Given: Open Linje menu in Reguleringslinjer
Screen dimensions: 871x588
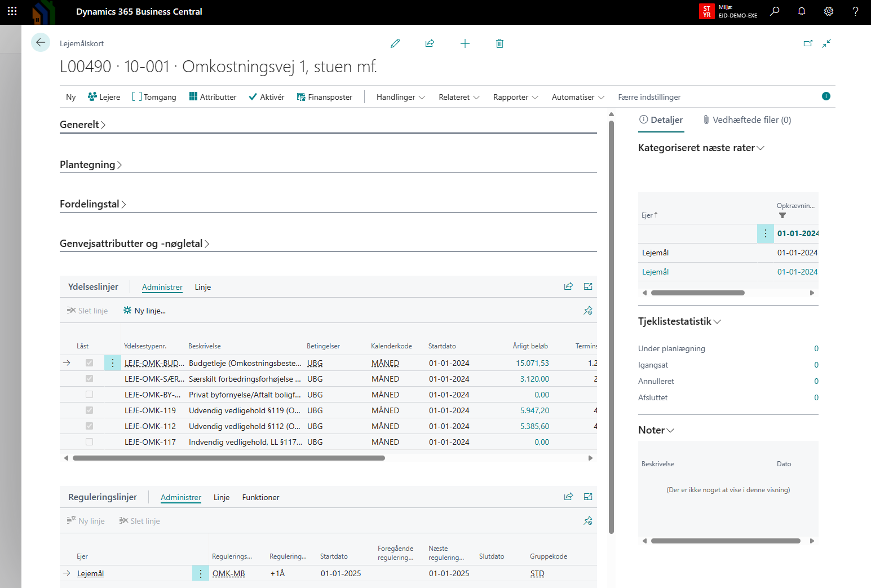Looking at the screenshot, I should point(222,497).
